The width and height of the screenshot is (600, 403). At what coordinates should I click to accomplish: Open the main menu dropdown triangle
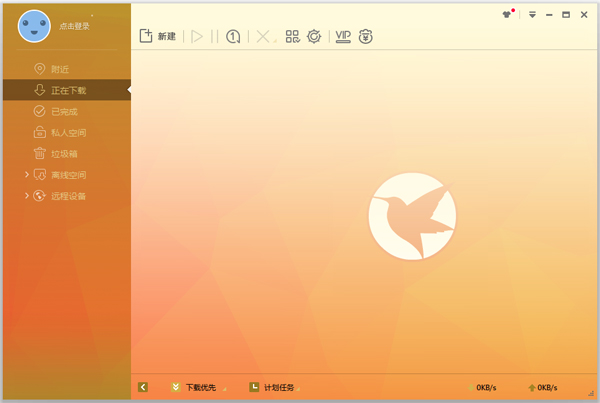click(x=532, y=15)
